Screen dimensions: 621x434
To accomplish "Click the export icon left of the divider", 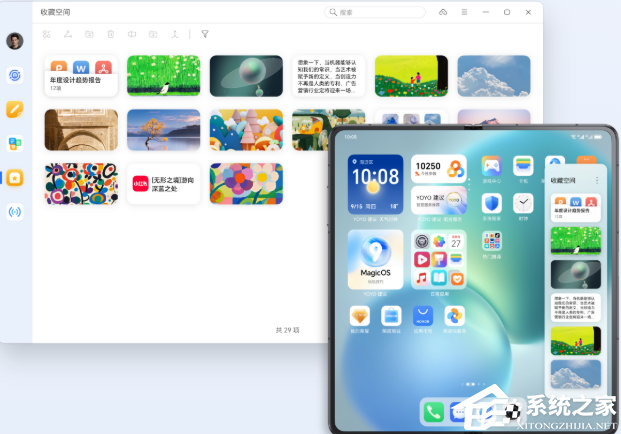I will (x=175, y=34).
